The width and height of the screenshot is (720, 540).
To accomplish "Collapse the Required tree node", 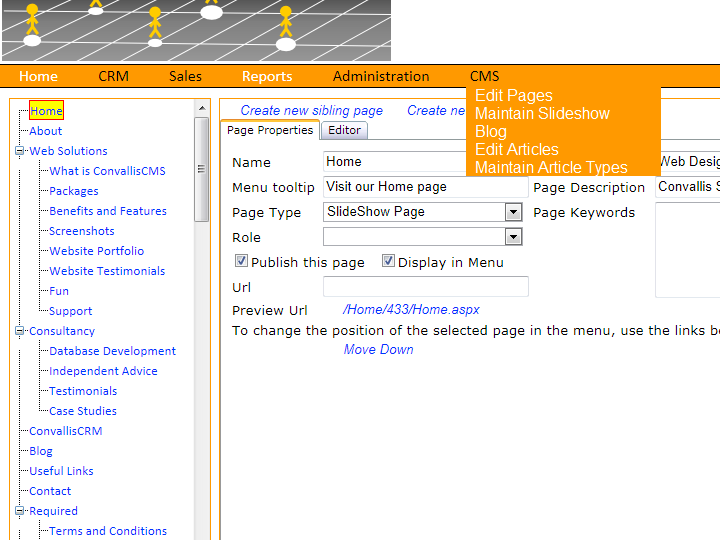I will 19,511.
